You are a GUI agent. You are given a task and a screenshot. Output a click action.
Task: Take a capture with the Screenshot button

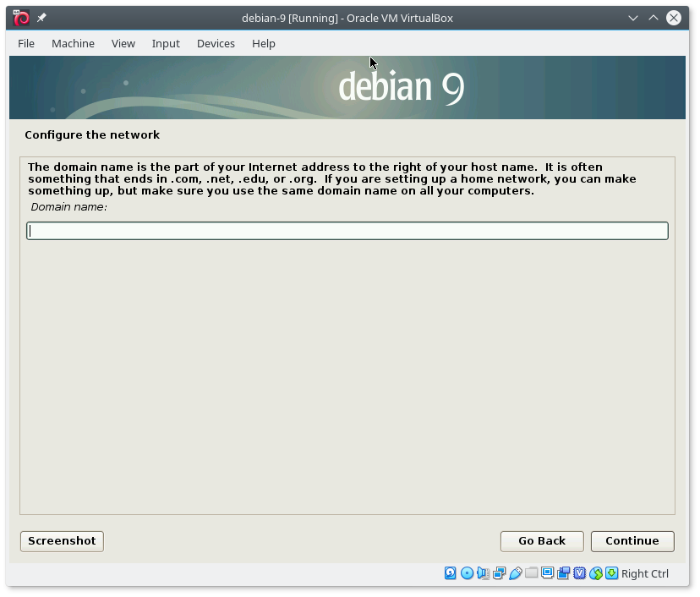pos(62,541)
